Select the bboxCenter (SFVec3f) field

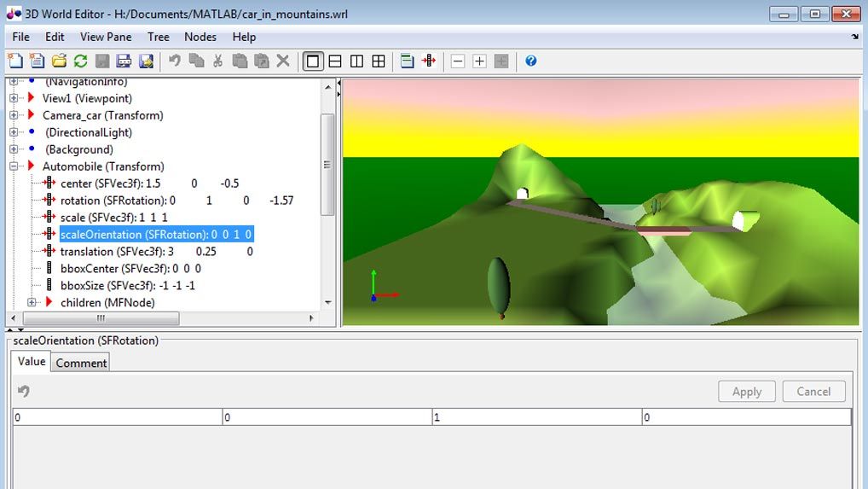coord(130,269)
